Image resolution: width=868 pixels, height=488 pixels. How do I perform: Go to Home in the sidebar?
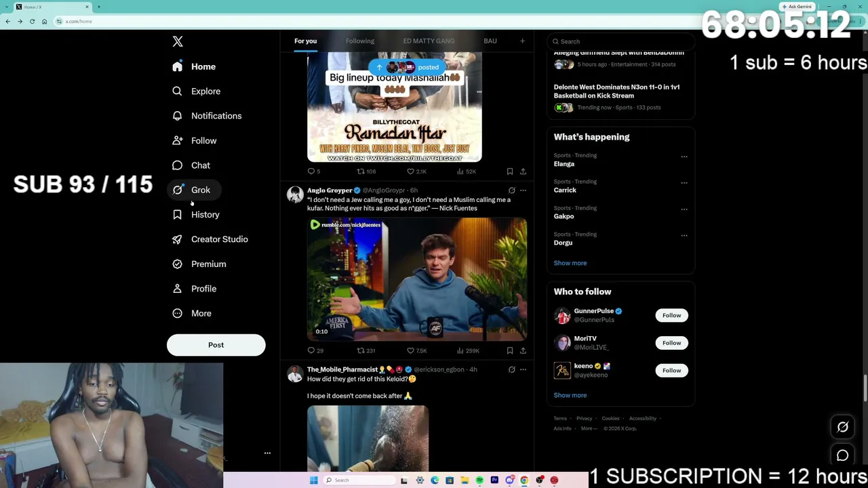tap(194, 66)
